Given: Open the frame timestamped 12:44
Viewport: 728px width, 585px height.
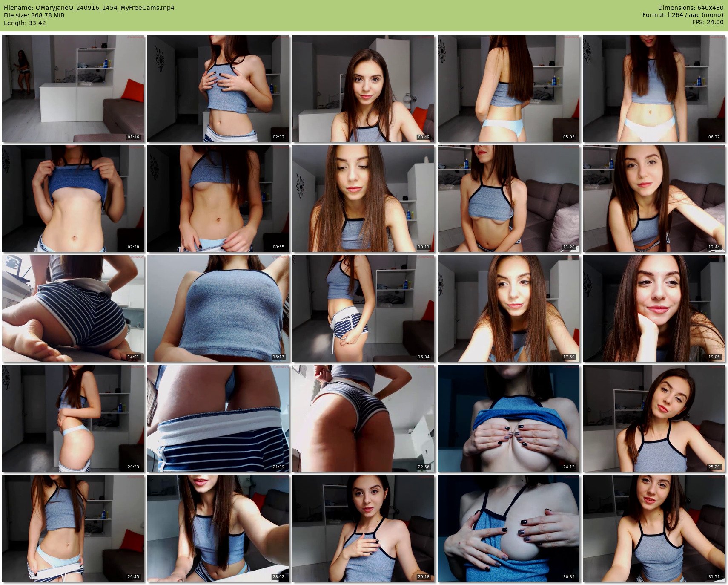Looking at the screenshot, I should pyautogui.click(x=653, y=199).
